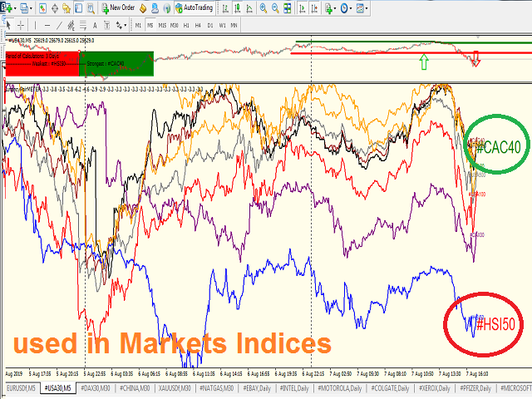Viewport: 532px width, 399px height.
Task: Open the #NATGAS,M30 chart tab
Action: (x=216, y=388)
